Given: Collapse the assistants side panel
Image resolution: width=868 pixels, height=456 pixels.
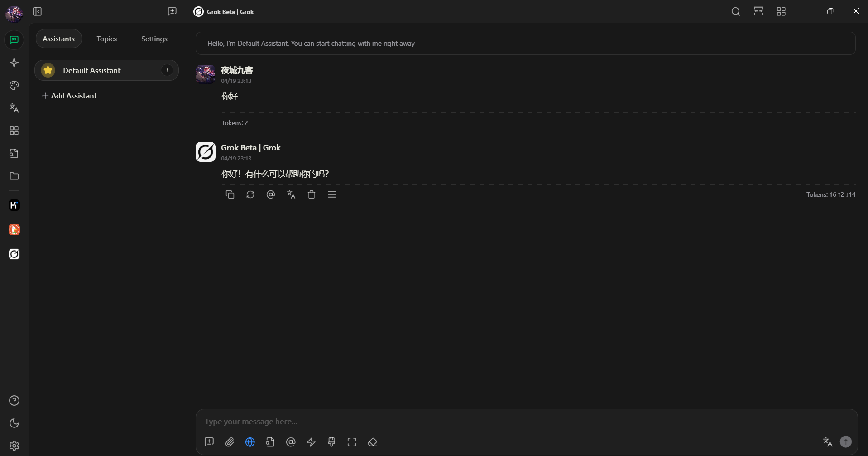Looking at the screenshot, I should [38, 11].
